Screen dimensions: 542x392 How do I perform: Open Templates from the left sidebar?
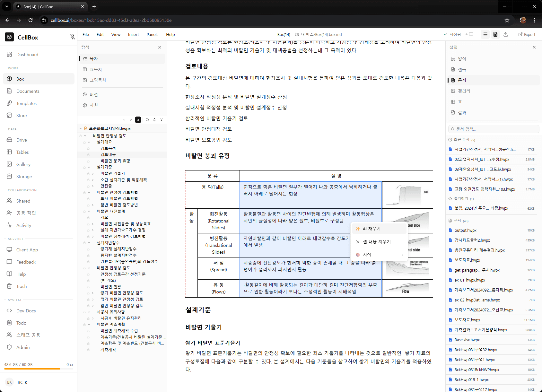pos(26,103)
